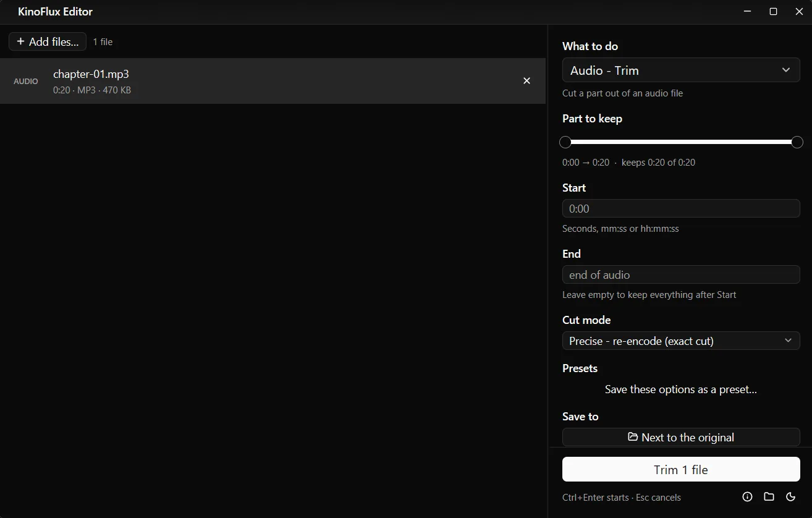
Task: Focus the End time input field
Action: (681, 274)
